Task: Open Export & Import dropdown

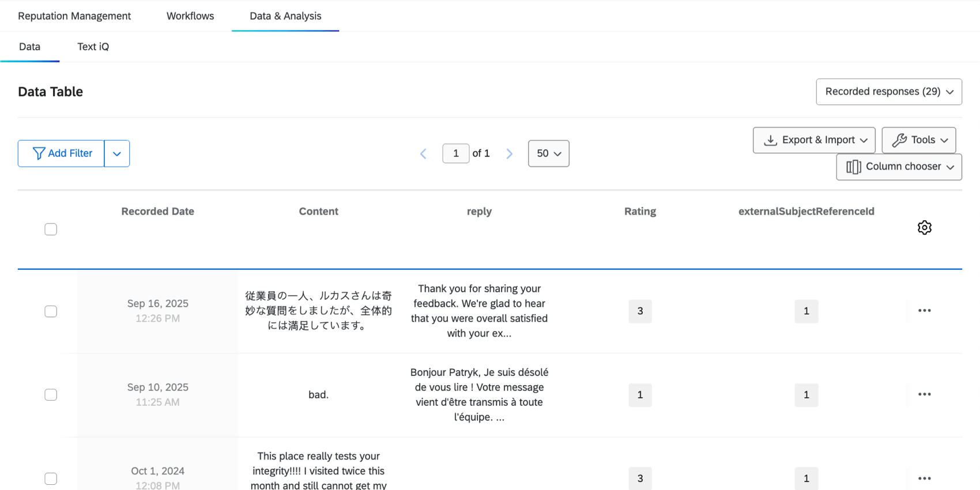Action: 814,140
